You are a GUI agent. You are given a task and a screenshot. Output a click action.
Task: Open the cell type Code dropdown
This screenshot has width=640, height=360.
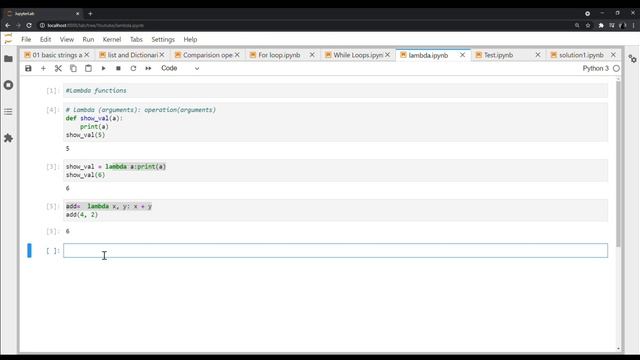click(180, 68)
